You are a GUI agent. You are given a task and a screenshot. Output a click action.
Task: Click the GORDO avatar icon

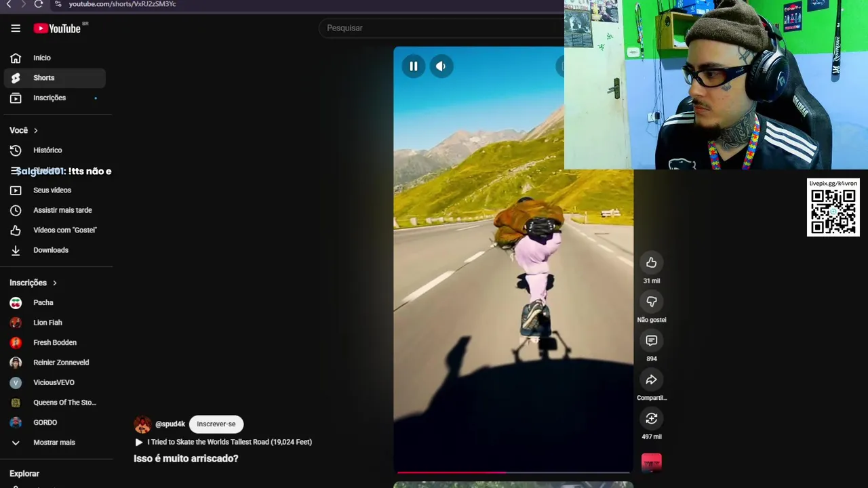(x=16, y=422)
